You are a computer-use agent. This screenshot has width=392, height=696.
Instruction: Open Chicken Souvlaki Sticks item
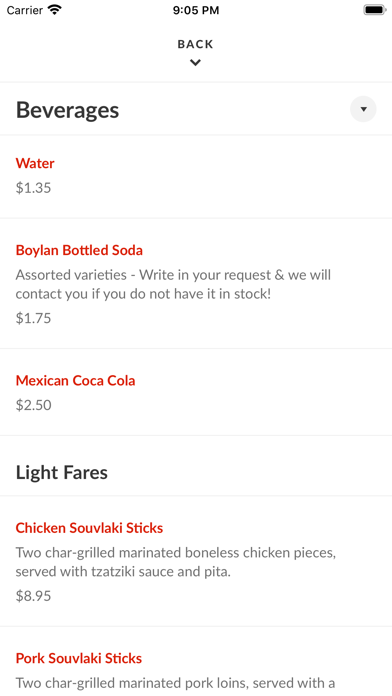196,561
